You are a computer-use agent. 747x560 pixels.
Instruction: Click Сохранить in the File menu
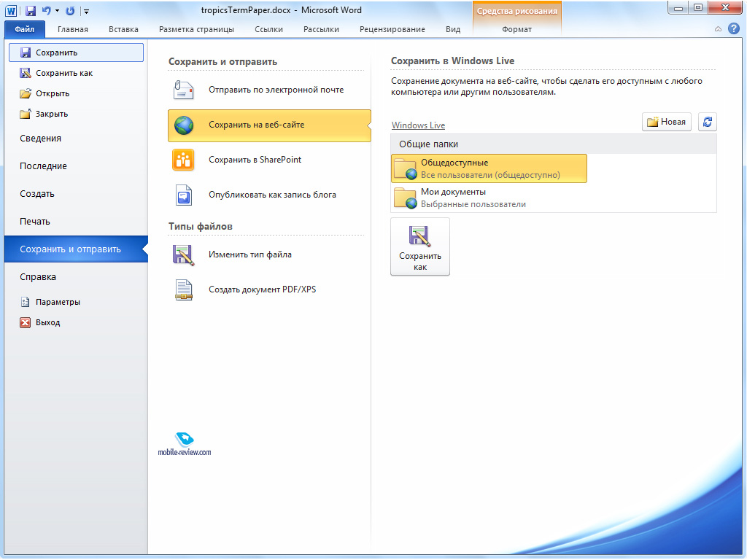pos(76,52)
